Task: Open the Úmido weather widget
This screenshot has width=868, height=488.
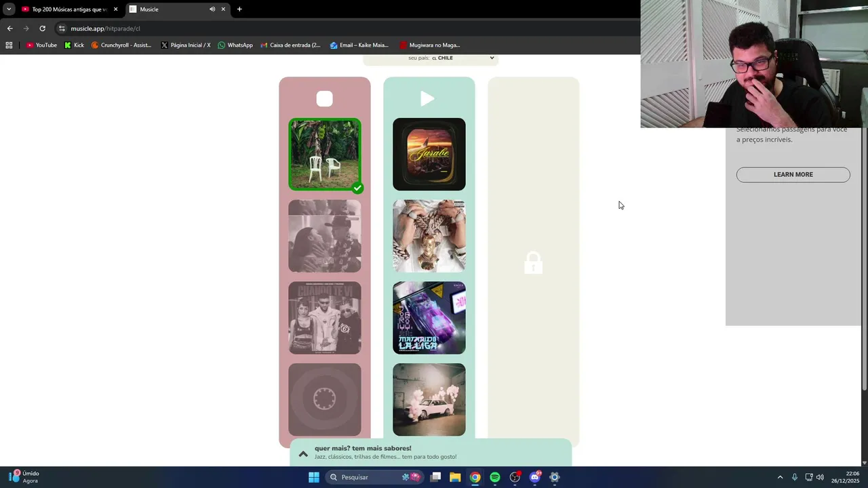Action: pos(24,477)
